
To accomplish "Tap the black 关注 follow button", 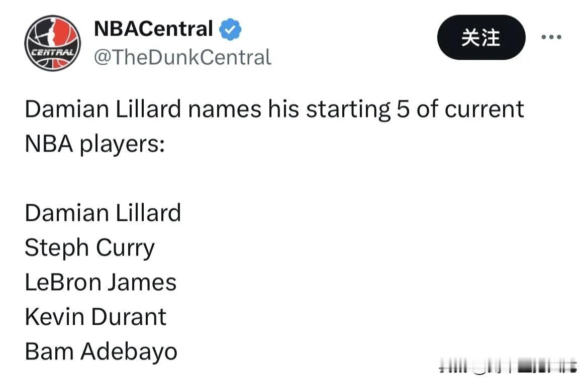I will [481, 38].
